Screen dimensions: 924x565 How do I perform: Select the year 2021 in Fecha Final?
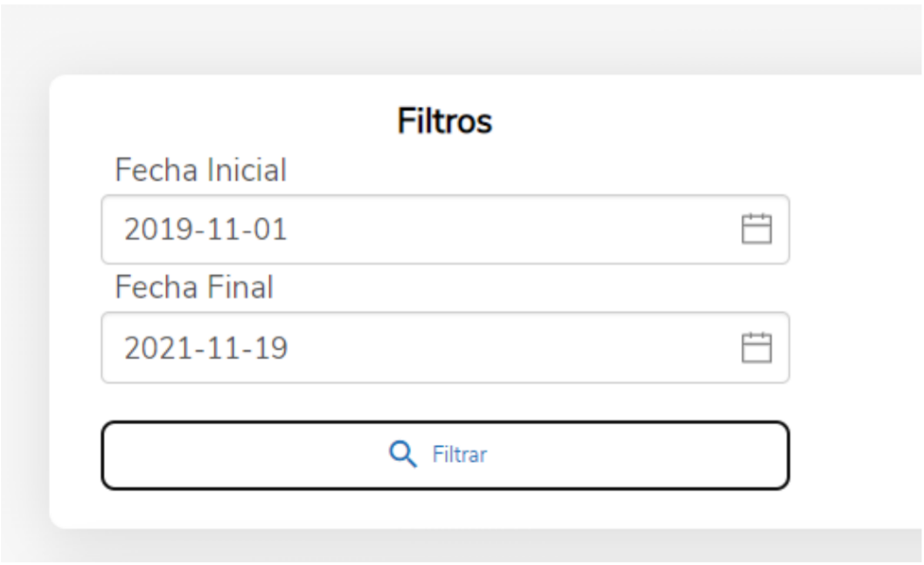coord(156,347)
